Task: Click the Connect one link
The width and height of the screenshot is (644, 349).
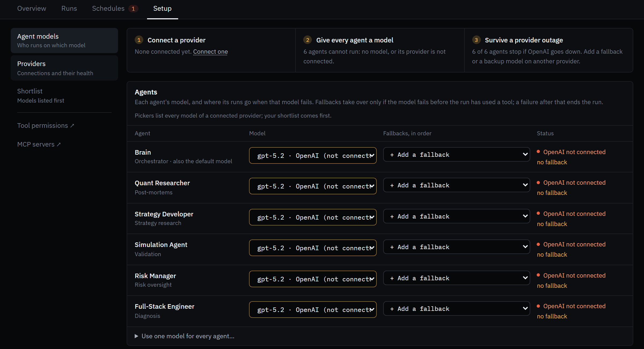Action: 210,52
